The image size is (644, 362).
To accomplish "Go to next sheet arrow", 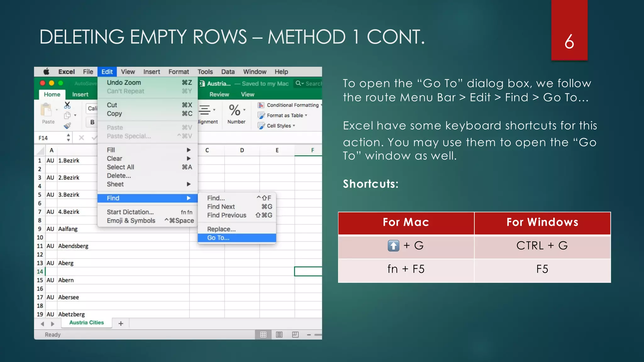I will click(53, 324).
